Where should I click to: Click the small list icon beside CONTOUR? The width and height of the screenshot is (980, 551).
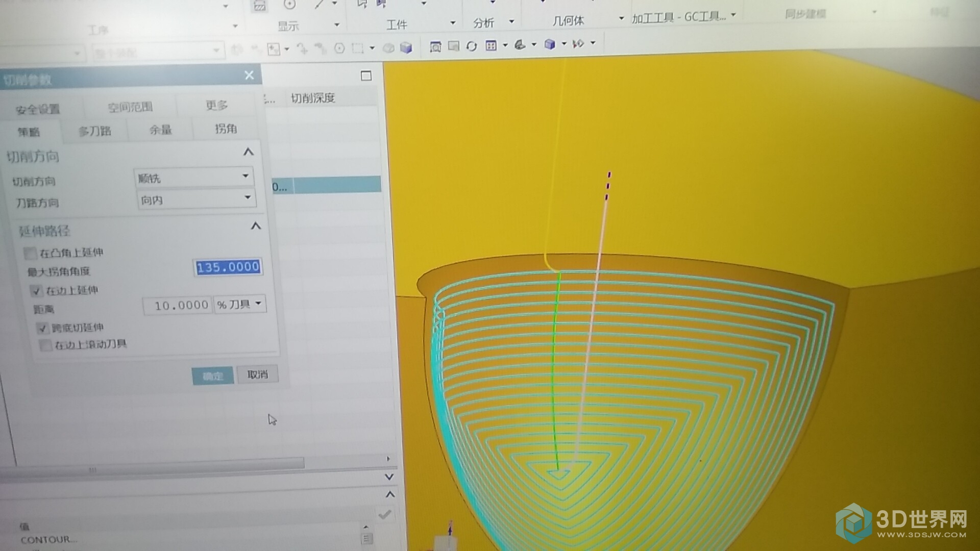pyautogui.click(x=366, y=538)
